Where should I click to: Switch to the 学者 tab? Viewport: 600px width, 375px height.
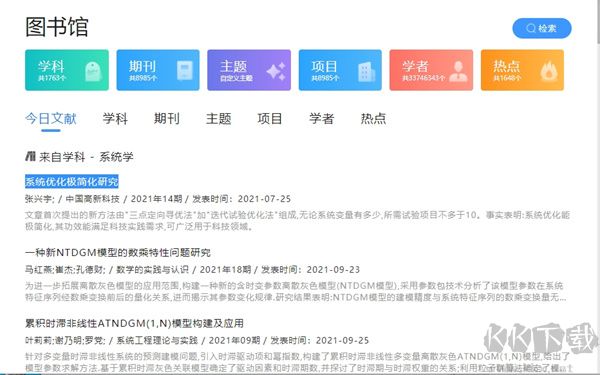click(x=321, y=119)
